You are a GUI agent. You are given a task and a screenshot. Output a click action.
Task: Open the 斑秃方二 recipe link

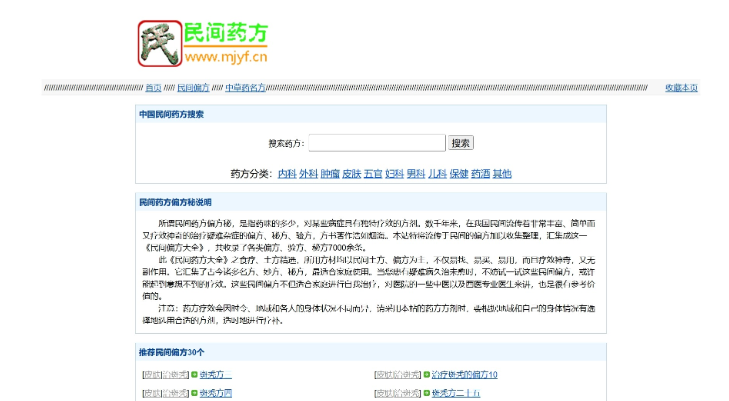click(x=216, y=375)
